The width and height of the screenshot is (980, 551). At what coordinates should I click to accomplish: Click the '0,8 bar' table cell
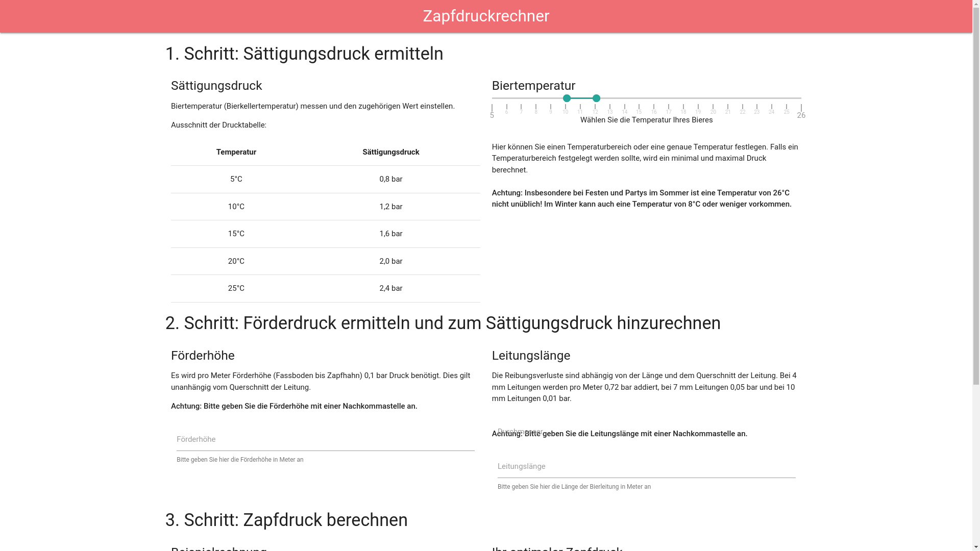(x=391, y=179)
